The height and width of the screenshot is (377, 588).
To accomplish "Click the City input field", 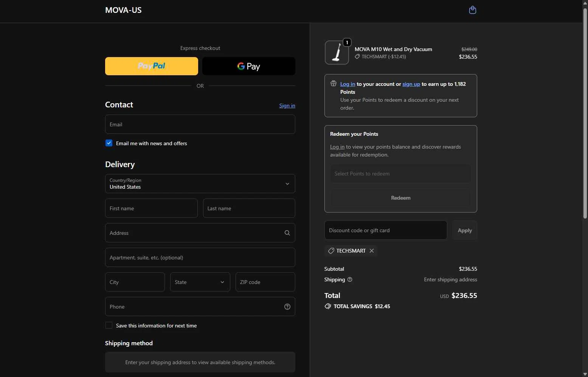I will 135,282.
